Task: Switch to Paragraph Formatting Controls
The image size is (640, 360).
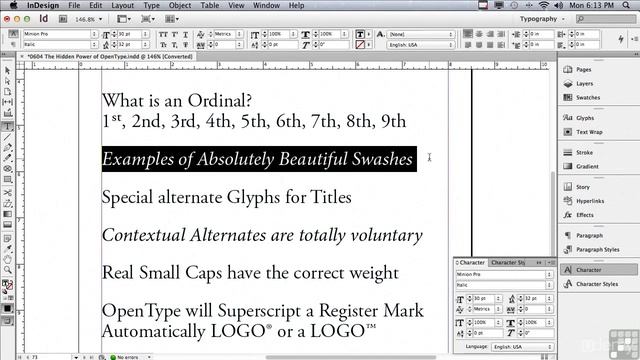Action: 13,44
